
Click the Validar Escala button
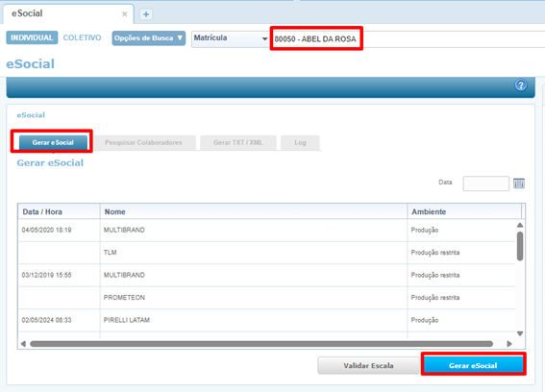click(x=368, y=365)
